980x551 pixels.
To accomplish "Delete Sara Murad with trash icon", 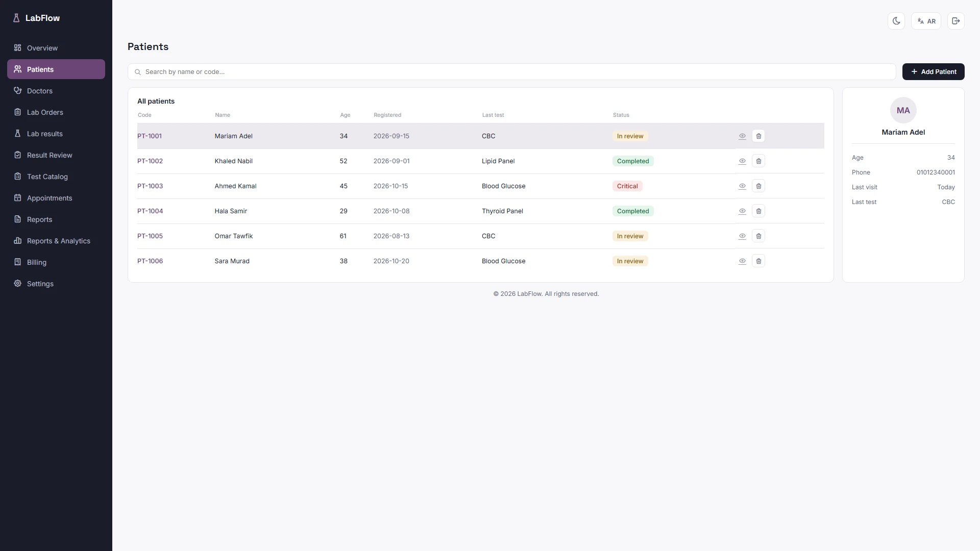I will click(x=758, y=261).
